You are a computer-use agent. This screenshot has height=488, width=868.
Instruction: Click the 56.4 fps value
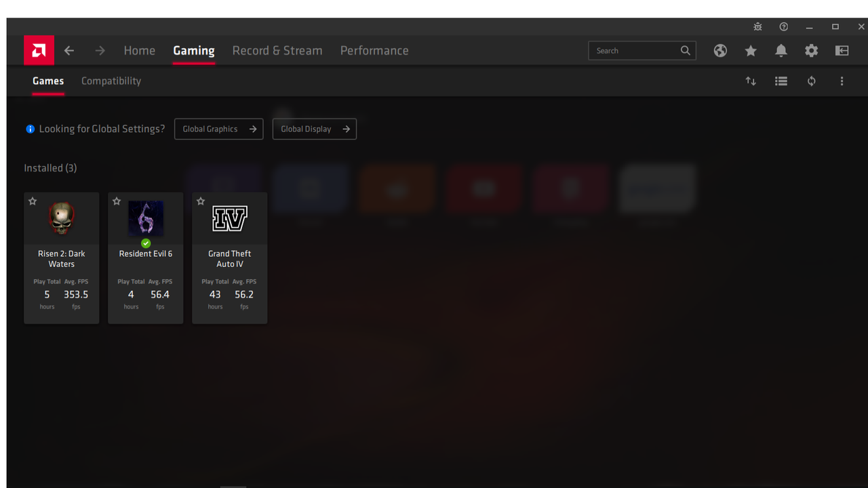point(160,295)
